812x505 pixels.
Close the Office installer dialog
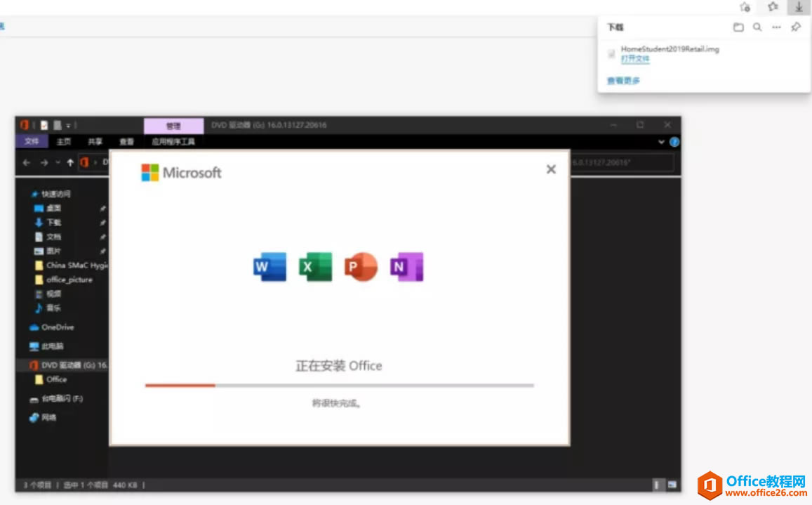pyautogui.click(x=551, y=169)
